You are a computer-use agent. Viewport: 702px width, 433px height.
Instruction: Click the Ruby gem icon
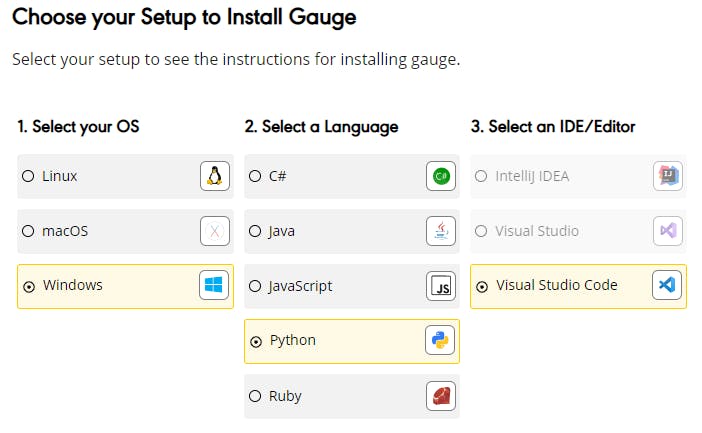(x=440, y=396)
